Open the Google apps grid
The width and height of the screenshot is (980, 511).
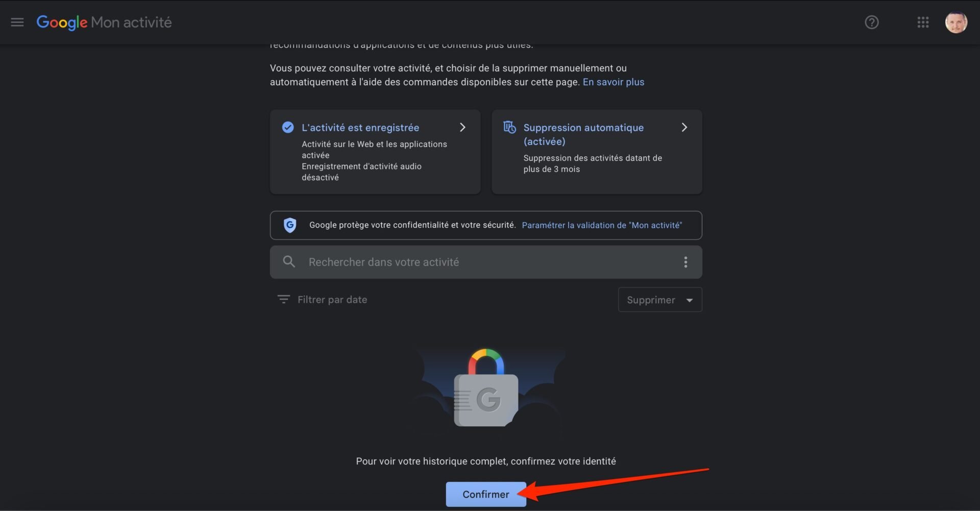coord(923,22)
